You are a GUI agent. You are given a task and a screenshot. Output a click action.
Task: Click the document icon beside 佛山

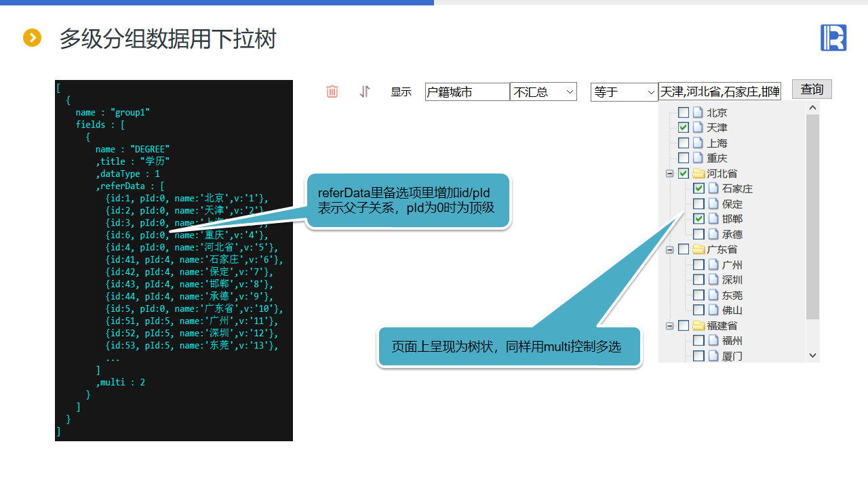click(x=713, y=310)
